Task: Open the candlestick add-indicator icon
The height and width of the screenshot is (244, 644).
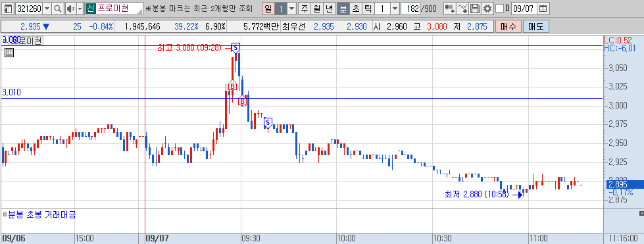Action: coord(449,8)
